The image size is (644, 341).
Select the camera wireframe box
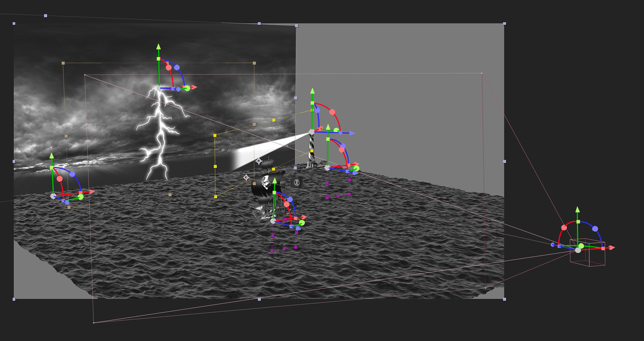pyautogui.click(x=588, y=253)
